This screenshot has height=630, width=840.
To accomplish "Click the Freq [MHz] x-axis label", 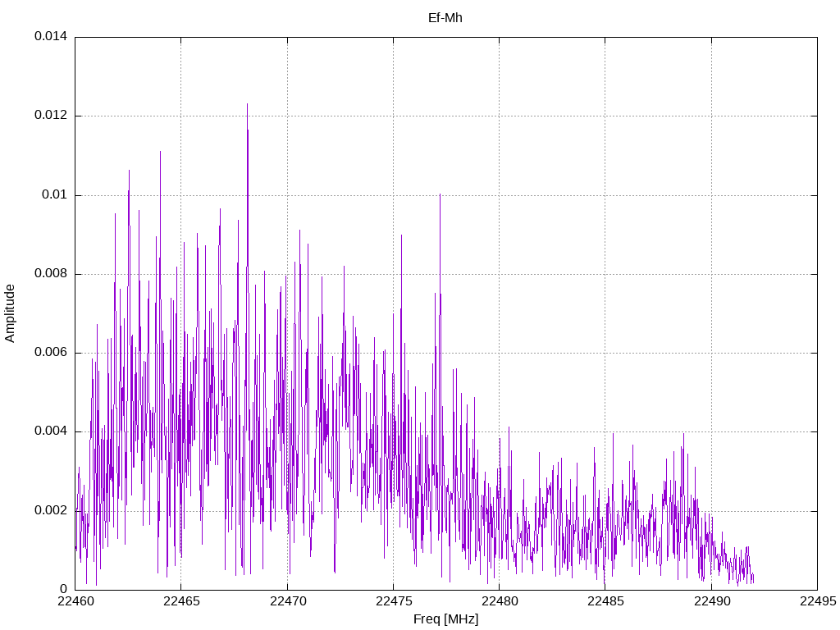I will click(445, 619).
